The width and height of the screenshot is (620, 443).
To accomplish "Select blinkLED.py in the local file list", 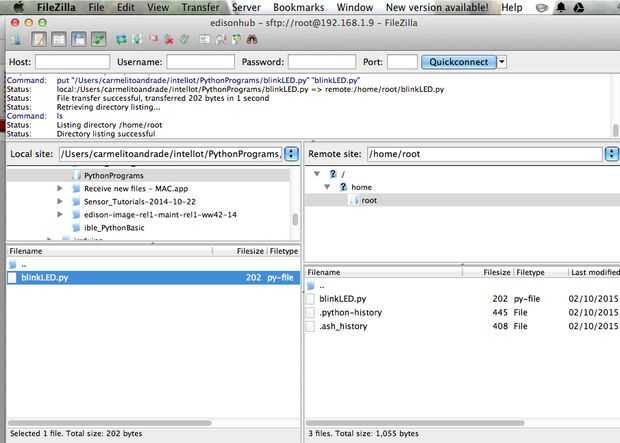I will point(153,278).
